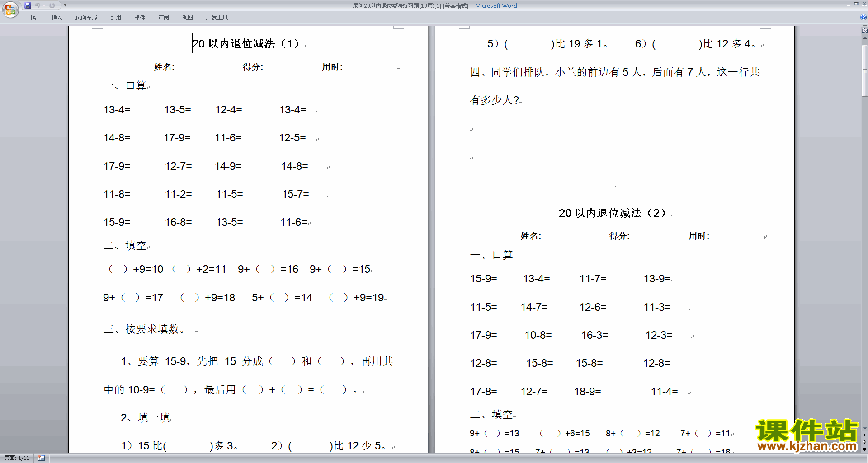Viewport: 868px width, 463px height.
Task: Go to previous page with double-up arrow
Action: 864,435
